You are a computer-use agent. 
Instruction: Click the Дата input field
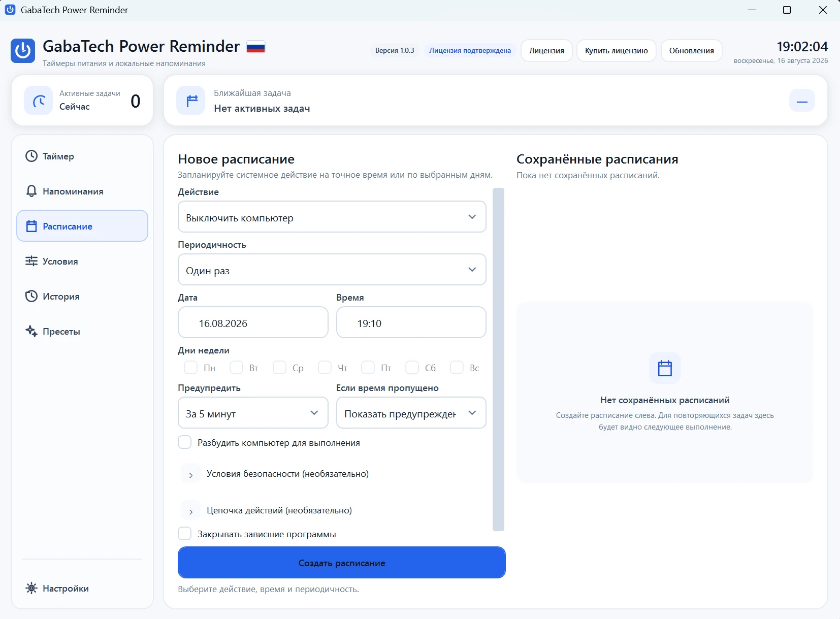[253, 322]
